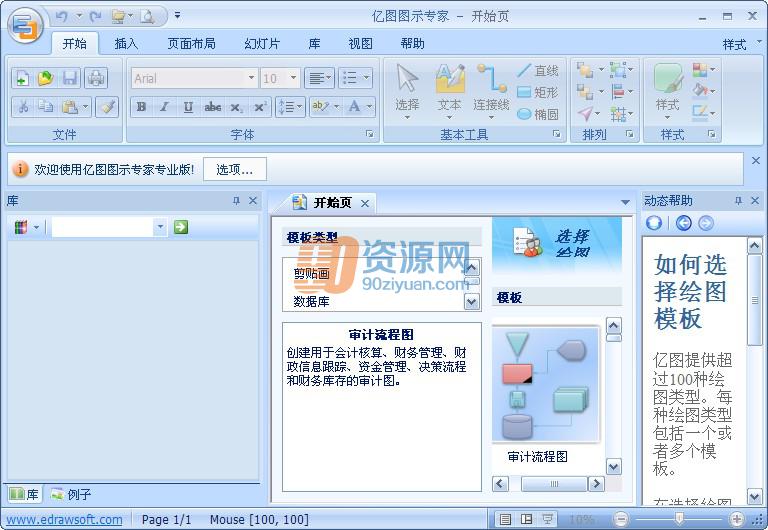Select the straight Line tool
Screen dimensions: 768x530
[538, 71]
